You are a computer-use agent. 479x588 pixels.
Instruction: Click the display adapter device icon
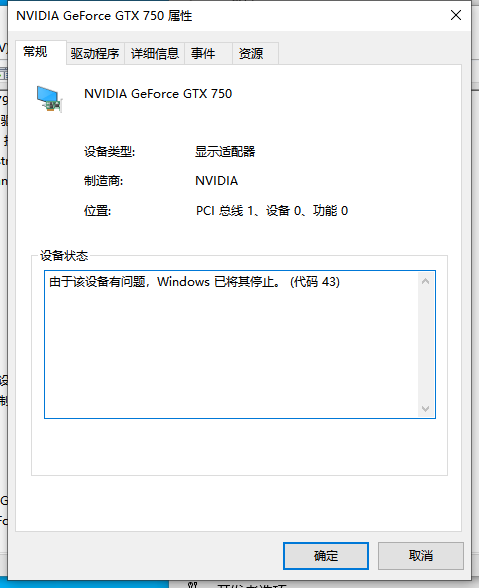(49, 99)
